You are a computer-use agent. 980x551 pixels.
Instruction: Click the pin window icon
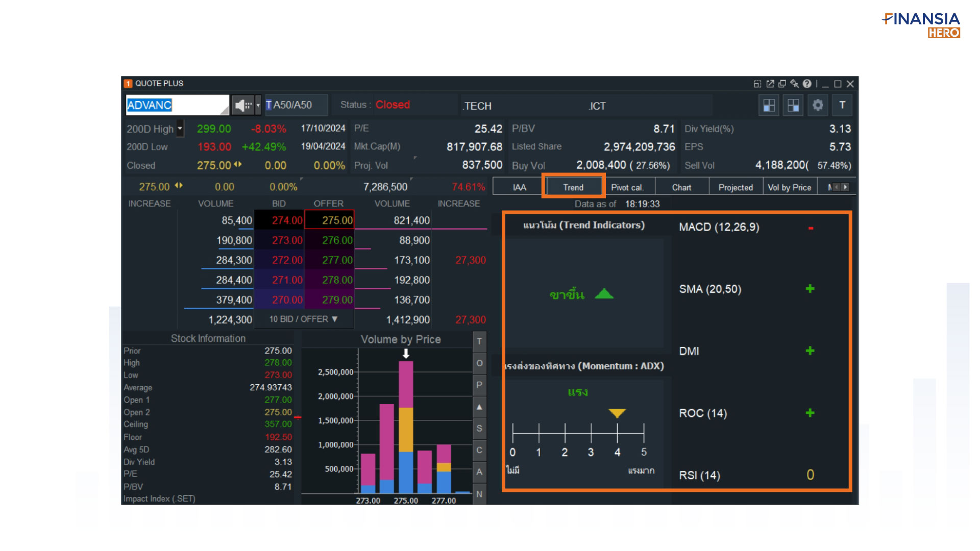pos(794,84)
